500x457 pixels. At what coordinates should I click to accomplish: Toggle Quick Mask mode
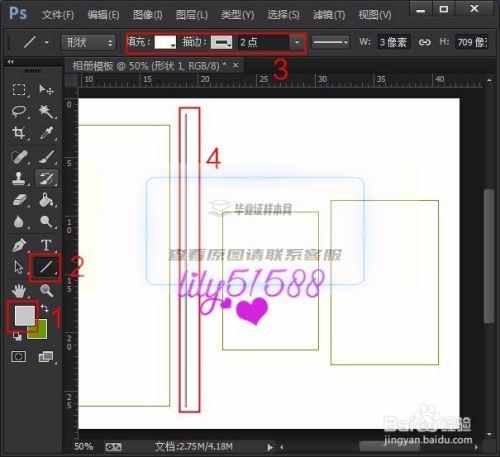click(18, 357)
